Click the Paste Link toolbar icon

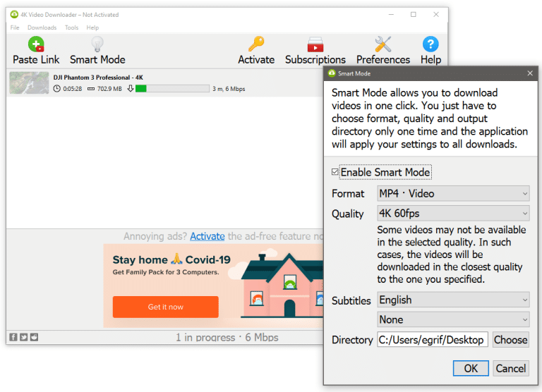pos(36,45)
